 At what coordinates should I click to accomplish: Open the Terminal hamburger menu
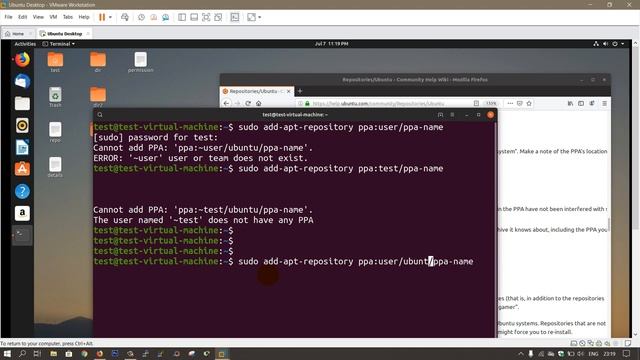pyautogui.click(x=452, y=115)
